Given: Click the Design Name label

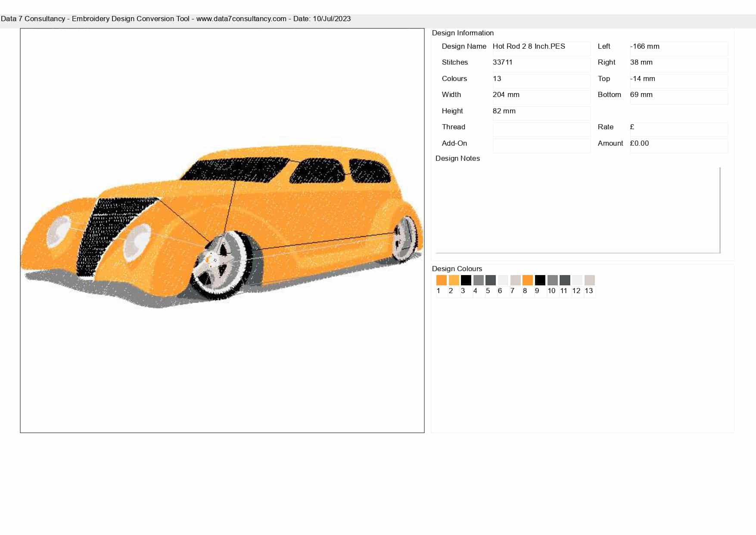Looking at the screenshot, I should (464, 46).
